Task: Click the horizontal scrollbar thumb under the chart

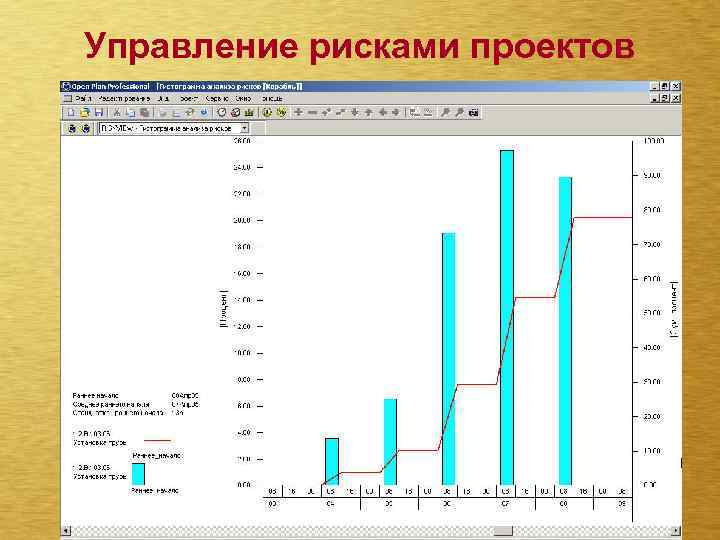Action: [x=503, y=531]
